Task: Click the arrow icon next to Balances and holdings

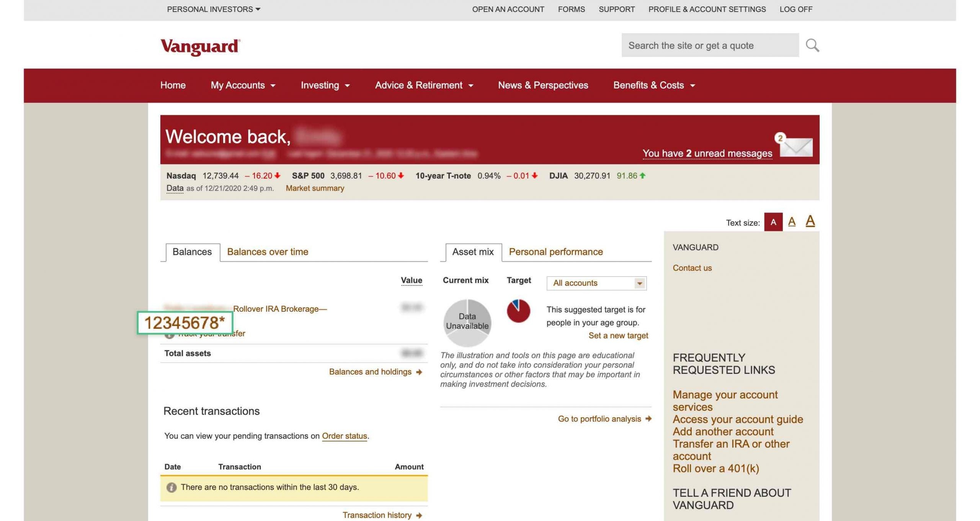Action: (420, 372)
